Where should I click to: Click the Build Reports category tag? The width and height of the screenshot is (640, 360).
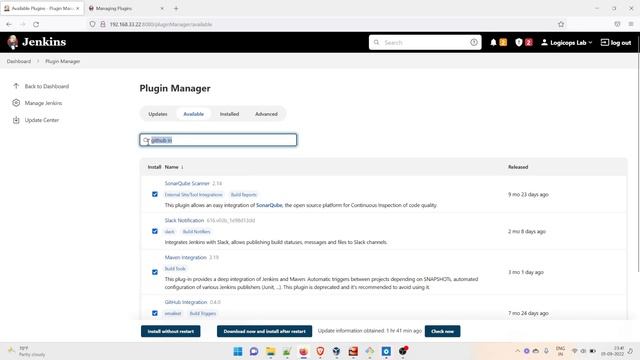pyautogui.click(x=244, y=195)
